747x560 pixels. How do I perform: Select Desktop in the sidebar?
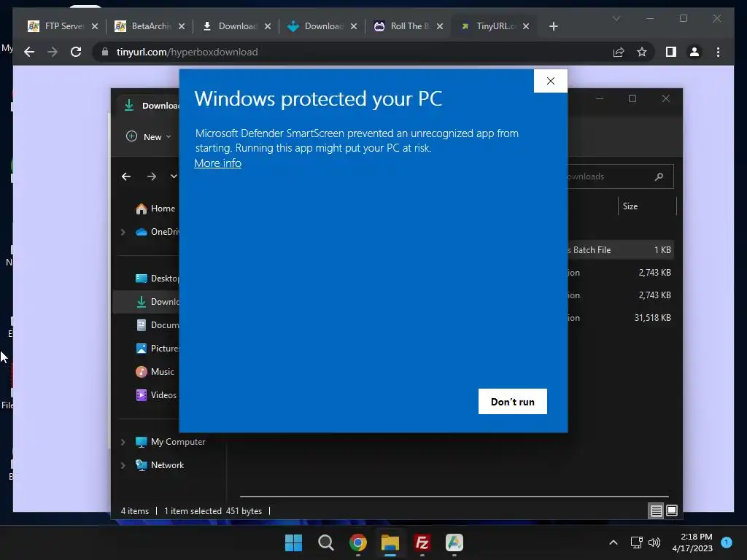click(158, 278)
